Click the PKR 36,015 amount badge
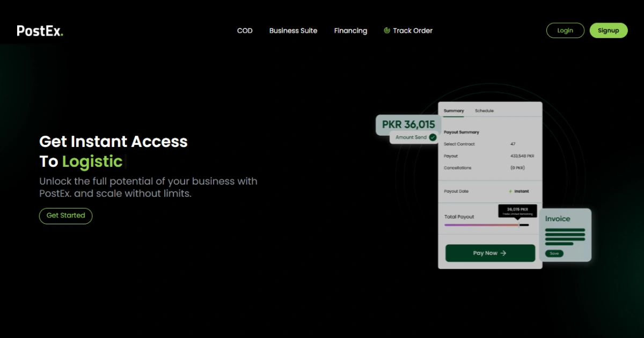 pyautogui.click(x=408, y=124)
